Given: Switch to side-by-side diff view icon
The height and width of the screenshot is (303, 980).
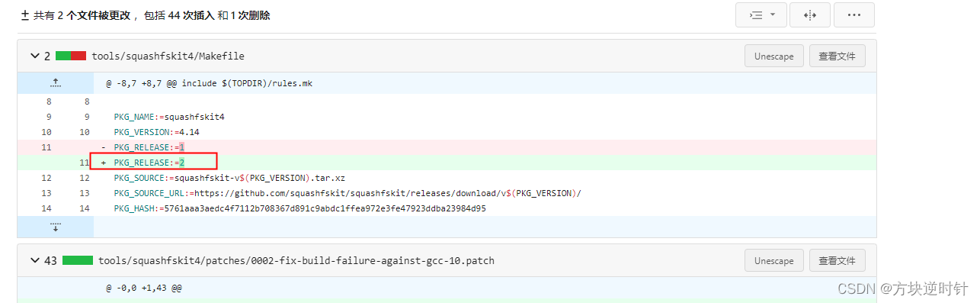Looking at the screenshot, I should [x=809, y=15].
